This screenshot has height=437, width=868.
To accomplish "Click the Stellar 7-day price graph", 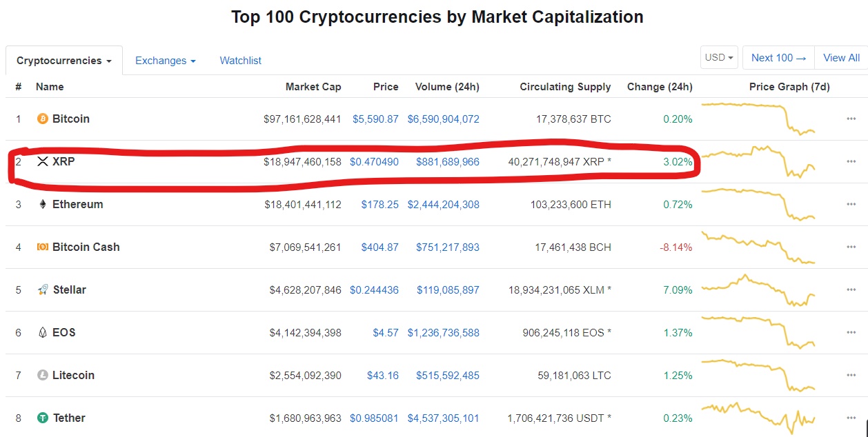I will (759, 291).
